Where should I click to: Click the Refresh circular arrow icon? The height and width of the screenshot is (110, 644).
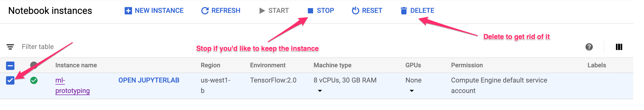pos(205,11)
